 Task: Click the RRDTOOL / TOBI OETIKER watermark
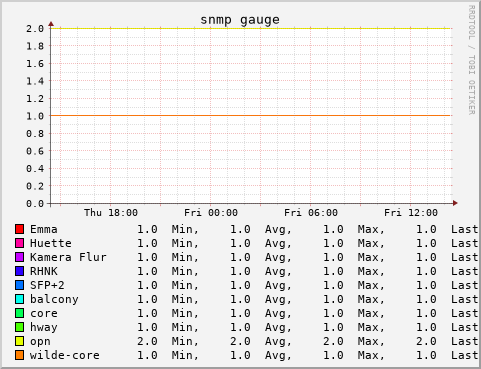pos(472,60)
